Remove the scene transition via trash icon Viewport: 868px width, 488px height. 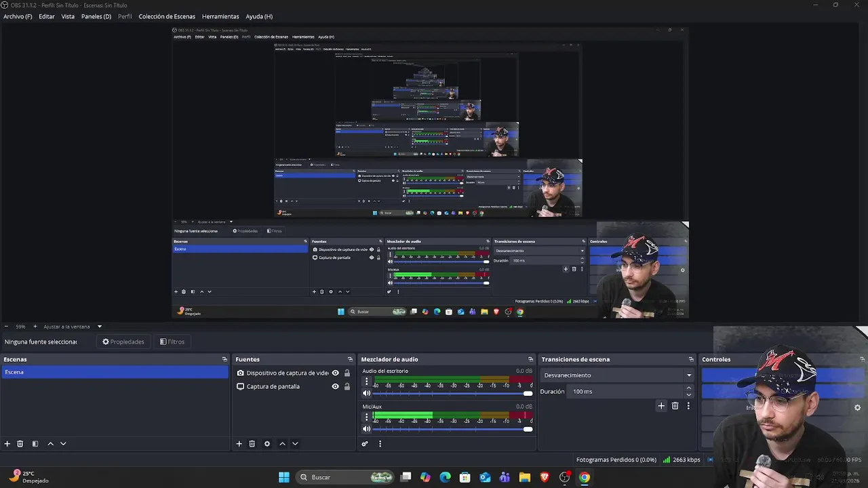(675, 406)
